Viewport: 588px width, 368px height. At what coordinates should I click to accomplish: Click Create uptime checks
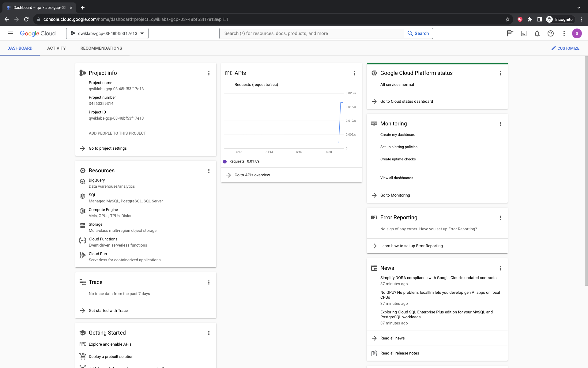[x=398, y=159]
